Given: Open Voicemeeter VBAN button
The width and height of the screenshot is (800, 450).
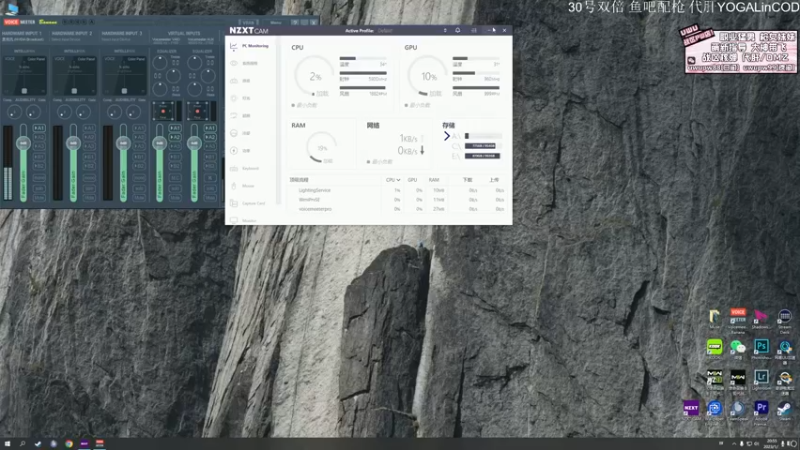Looking at the screenshot, I should (248, 22).
